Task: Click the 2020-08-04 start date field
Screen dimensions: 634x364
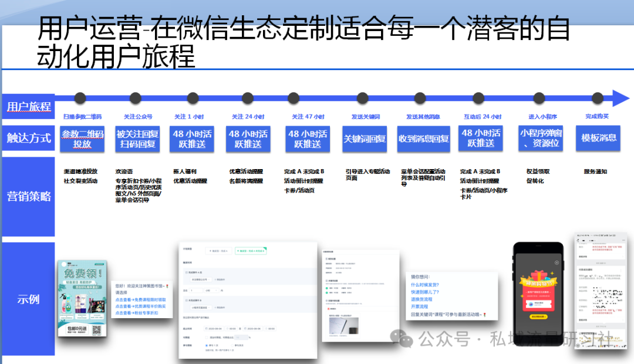Action: pos(214,328)
